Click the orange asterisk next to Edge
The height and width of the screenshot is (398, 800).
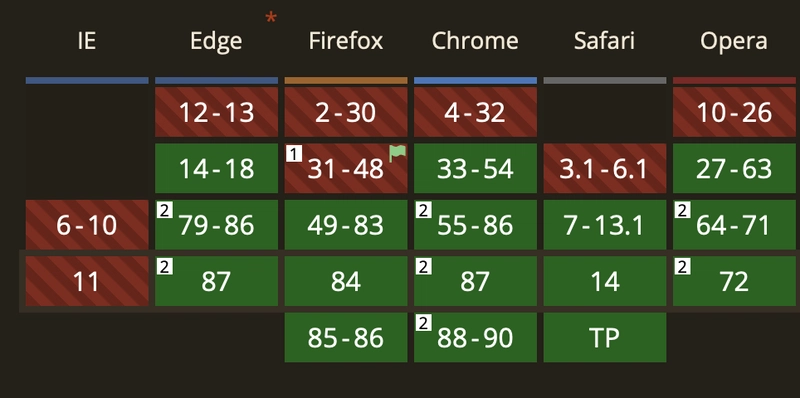pos(271,19)
